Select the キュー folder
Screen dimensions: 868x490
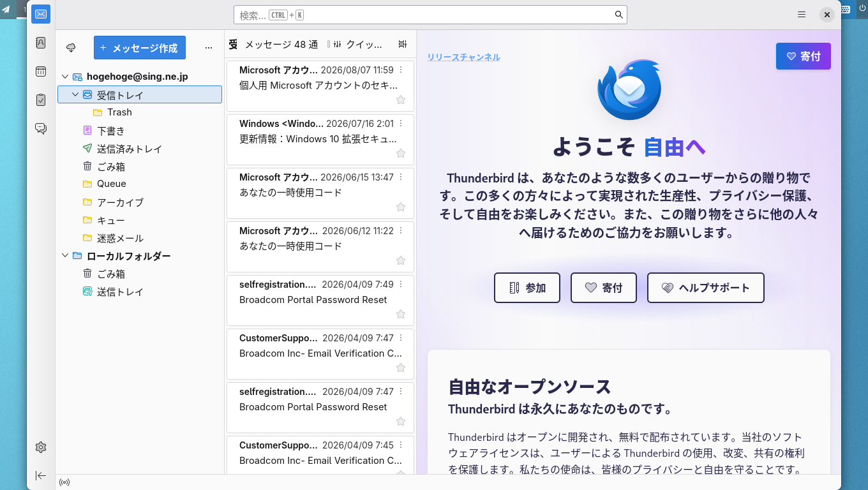click(140, 220)
